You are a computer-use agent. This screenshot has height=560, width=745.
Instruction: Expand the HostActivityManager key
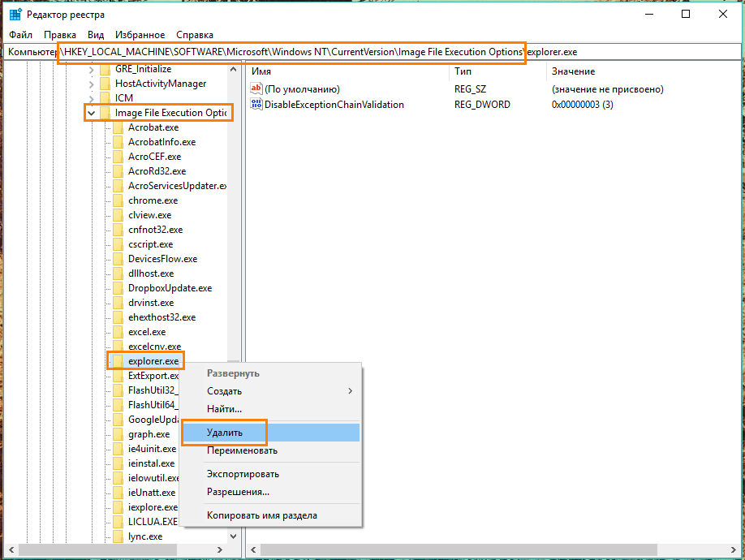point(91,84)
